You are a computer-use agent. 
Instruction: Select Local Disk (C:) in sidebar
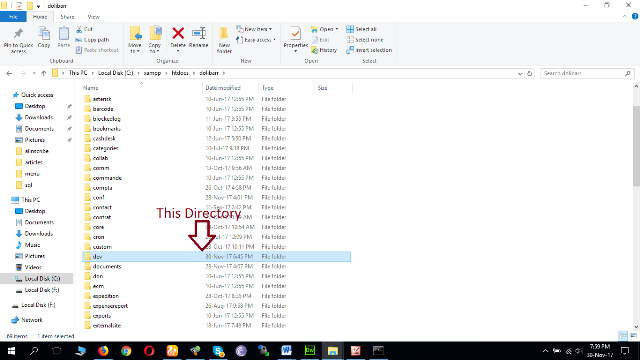pos(42,278)
